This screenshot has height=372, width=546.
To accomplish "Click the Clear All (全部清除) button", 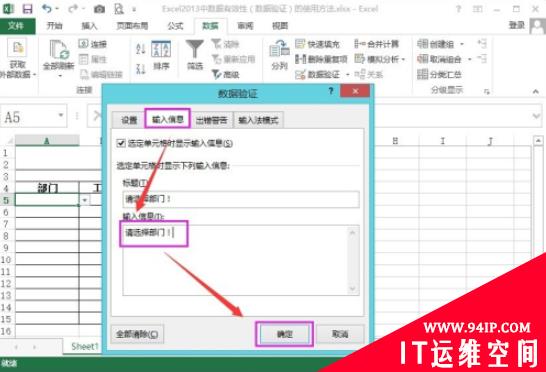I will (137, 334).
